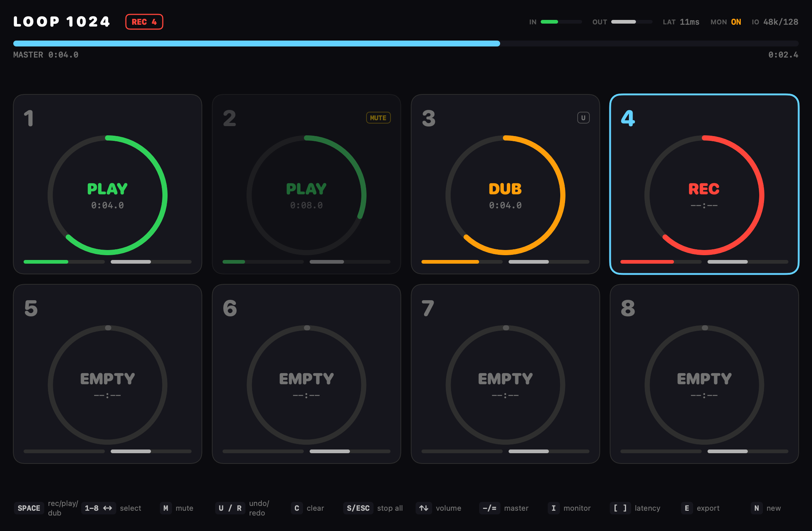Adjust track 3 volume slider
Screen dimensions: 812x531
point(549,262)
